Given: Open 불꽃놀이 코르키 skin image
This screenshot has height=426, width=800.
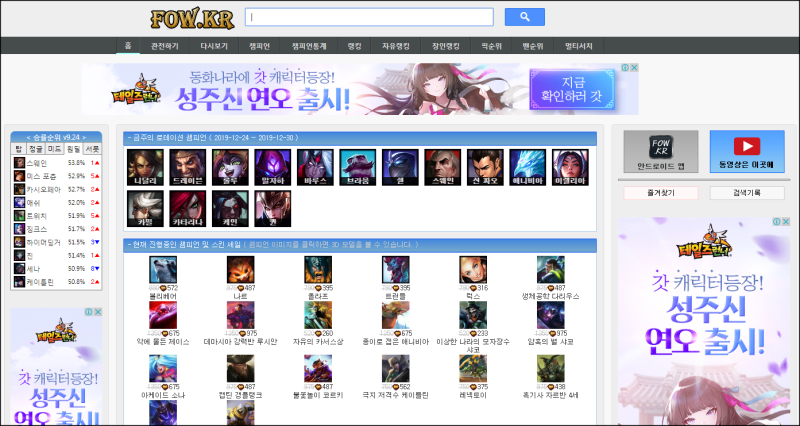Looking at the screenshot, I should pos(318,368).
